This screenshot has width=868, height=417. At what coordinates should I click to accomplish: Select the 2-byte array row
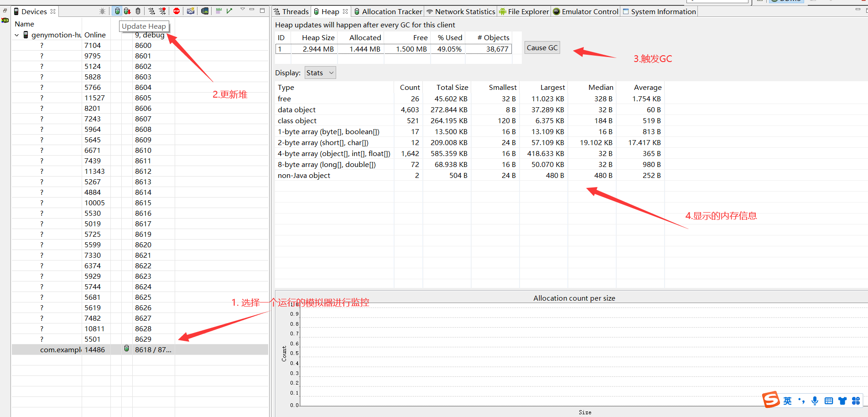tap(469, 143)
